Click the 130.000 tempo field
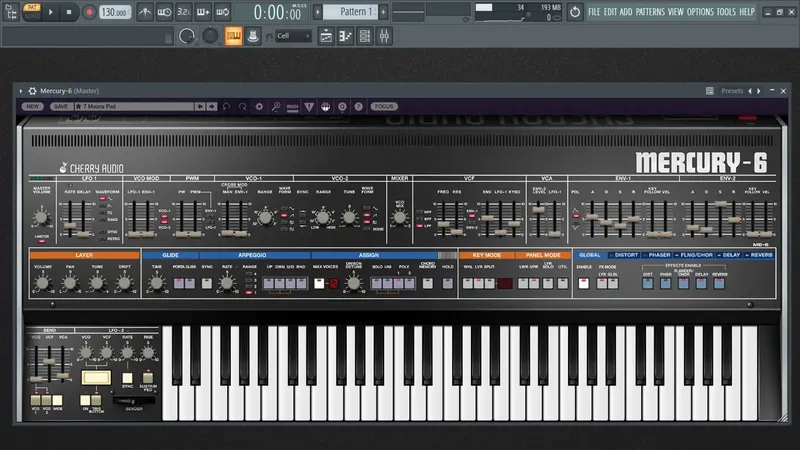Viewport: 800px width, 450px height. coord(114,12)
